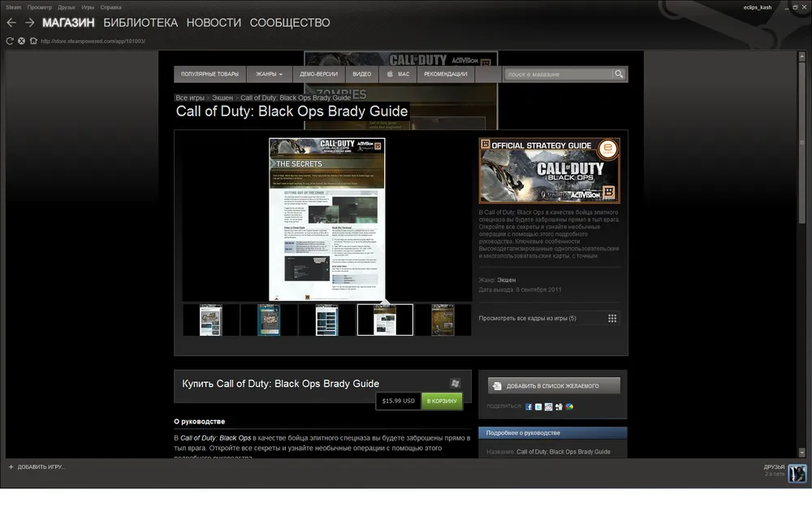
Task: Go forward with the right arrow button
Action: tap(29, 23)
